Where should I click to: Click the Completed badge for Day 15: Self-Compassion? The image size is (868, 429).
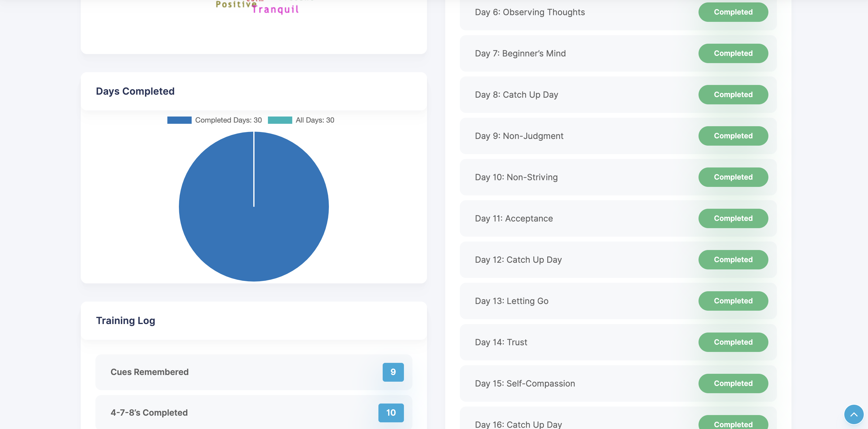point(733,383)
